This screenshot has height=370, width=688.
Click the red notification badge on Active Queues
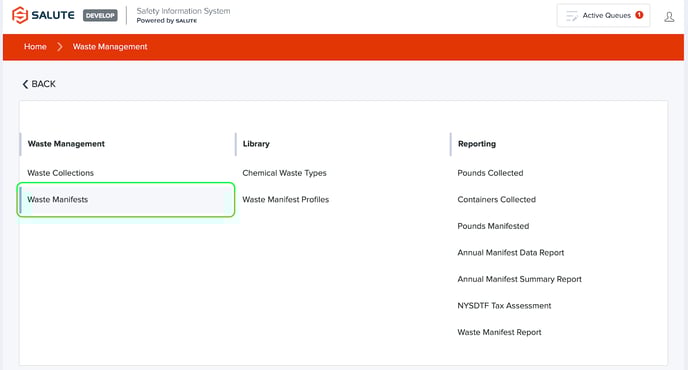[x=639, y=15]
